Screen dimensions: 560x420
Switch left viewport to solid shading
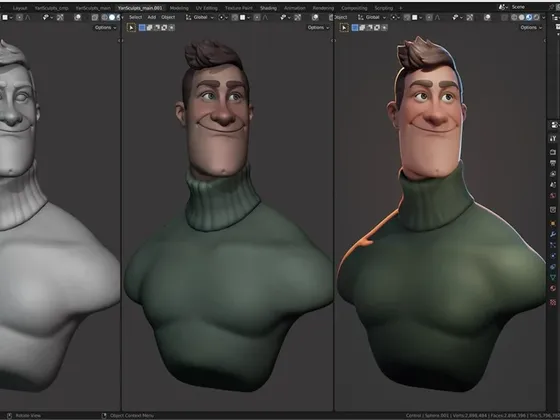click(112, 17)
